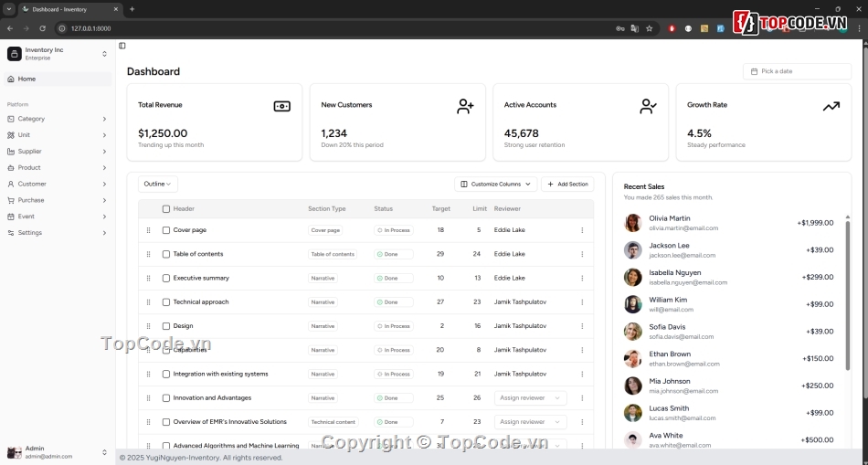
Task: Click the Total Revenue banknote icon
Action: click(x=281, y=106)
